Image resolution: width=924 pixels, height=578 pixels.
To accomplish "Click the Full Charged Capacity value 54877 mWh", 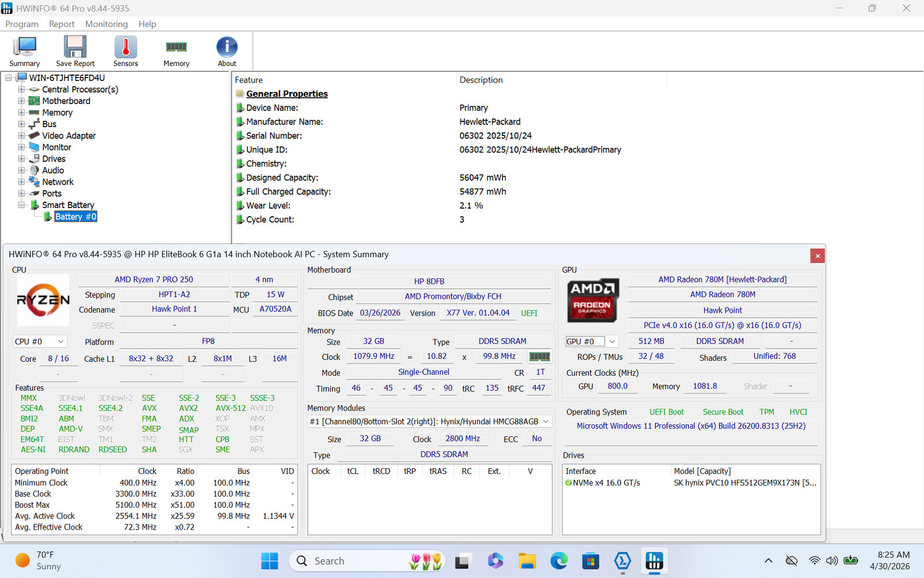I will (483, 191).
